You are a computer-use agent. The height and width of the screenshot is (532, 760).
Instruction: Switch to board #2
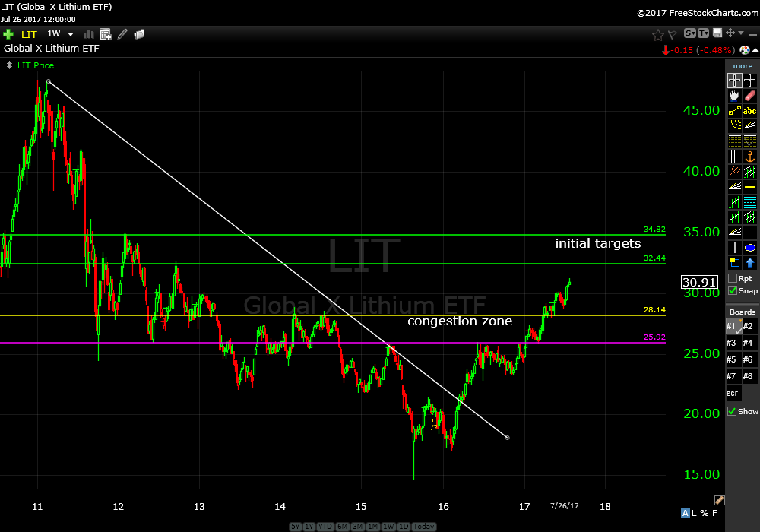pyautogui.click(x=748, y=326)
